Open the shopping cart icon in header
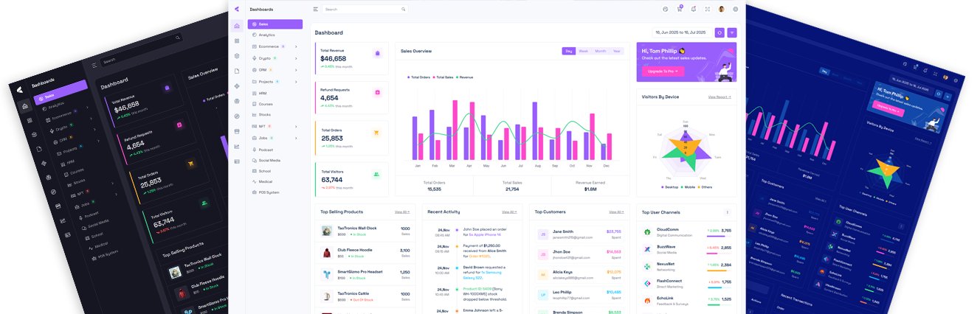Image resolution: width=980 pixels, height=314 pixels. 680,10
